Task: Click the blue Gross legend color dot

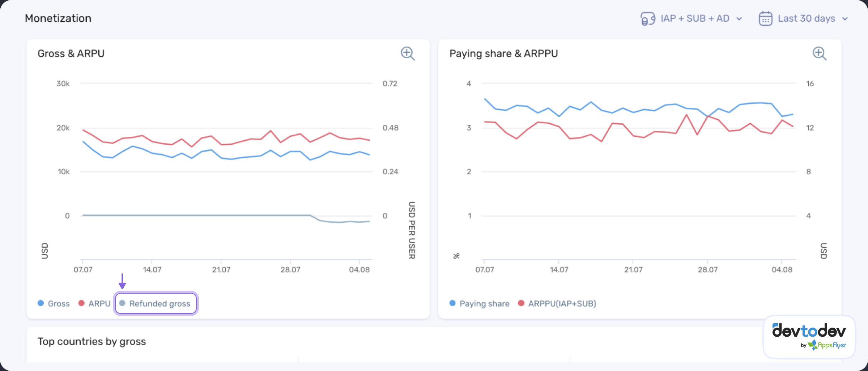Action: point(41,303)
